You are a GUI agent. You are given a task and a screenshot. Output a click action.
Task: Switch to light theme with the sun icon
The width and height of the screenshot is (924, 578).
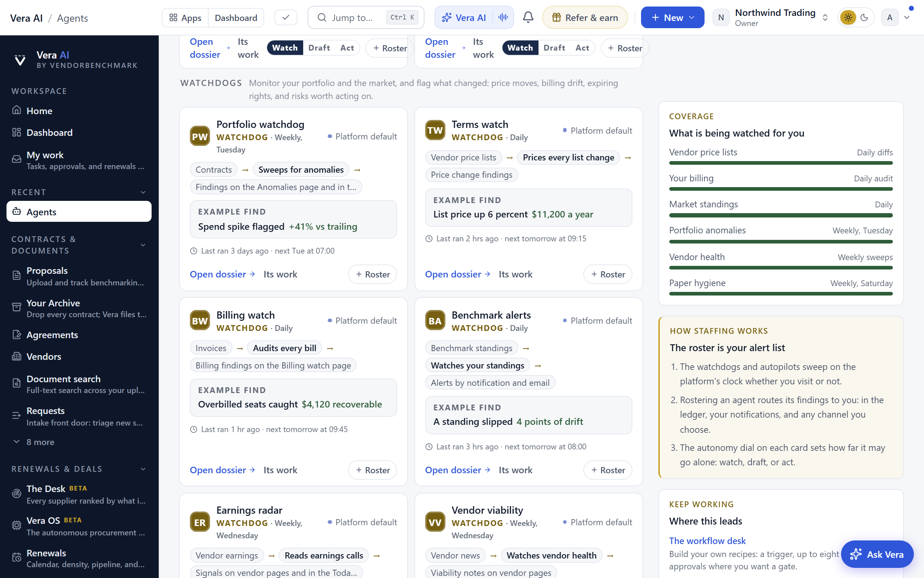click(848, 18)
